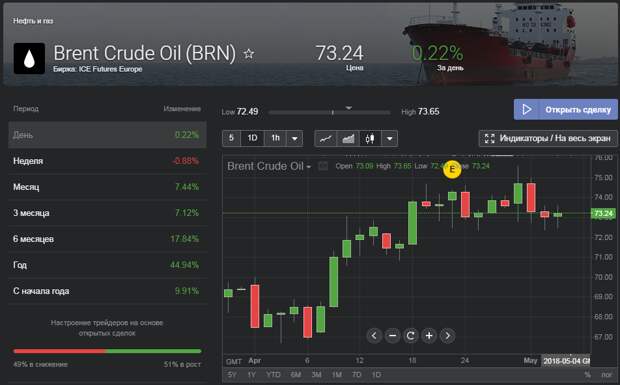
Task: Switch to area chart type
Action: tap(348, 138)
